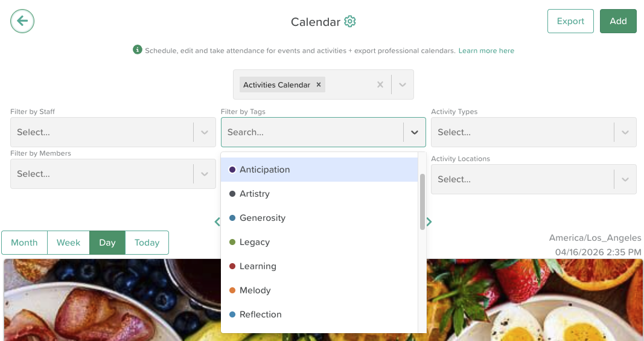Remove the Activities Calendar chip
Screen dimensions: 644x341
319,84
